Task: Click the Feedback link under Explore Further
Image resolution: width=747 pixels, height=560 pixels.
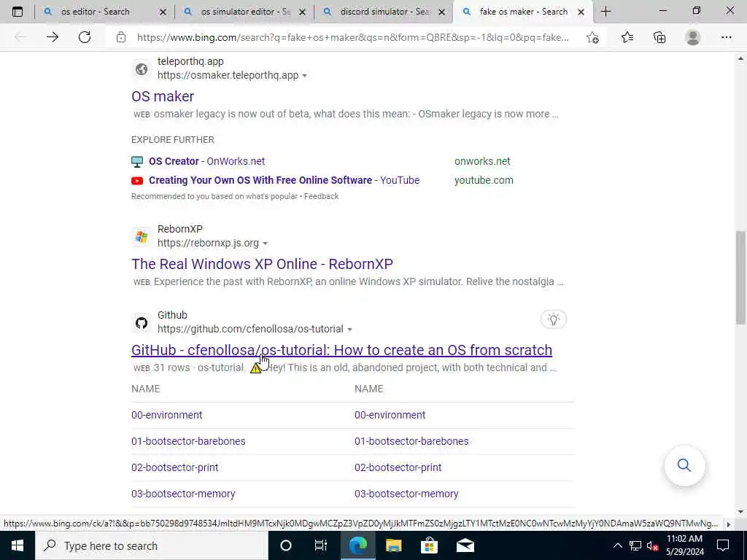Action: 321,196
